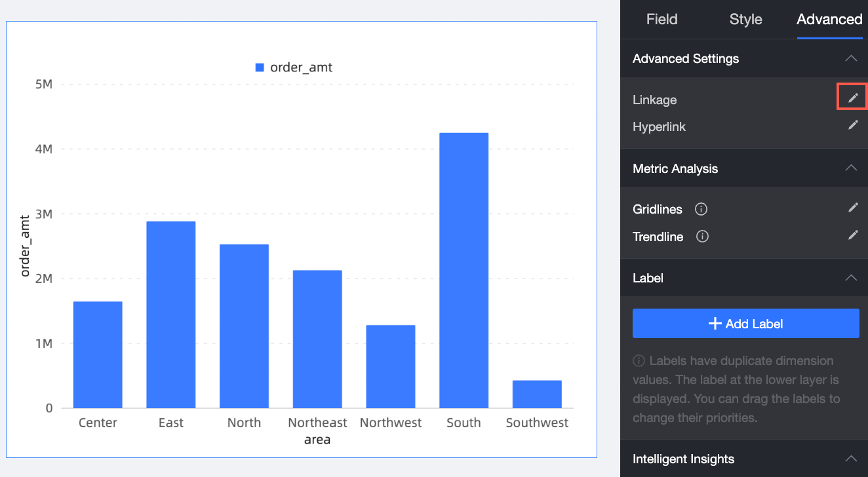Switch to the Field tab
The height and width of the screenshot is (477, 868).
point(661,19)
